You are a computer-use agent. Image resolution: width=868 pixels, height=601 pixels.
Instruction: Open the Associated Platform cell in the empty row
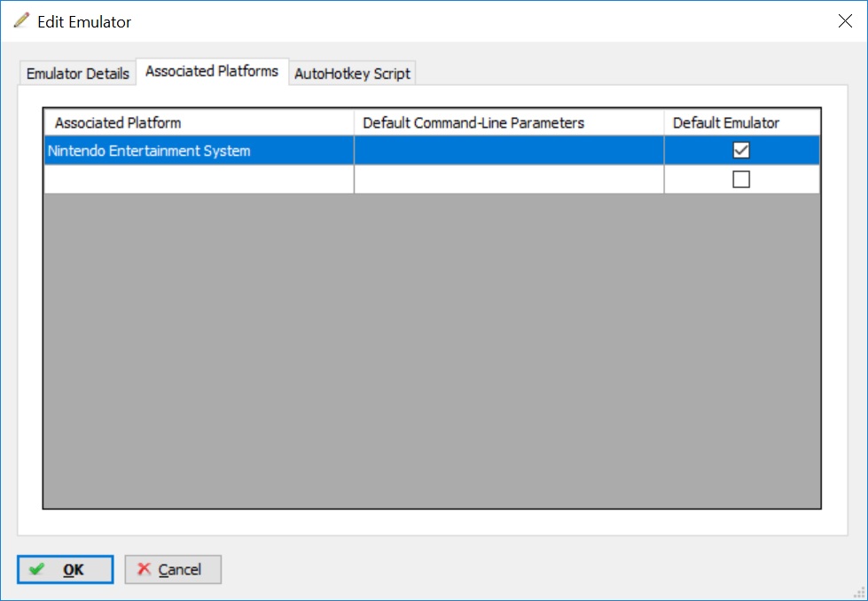(199, 179)
